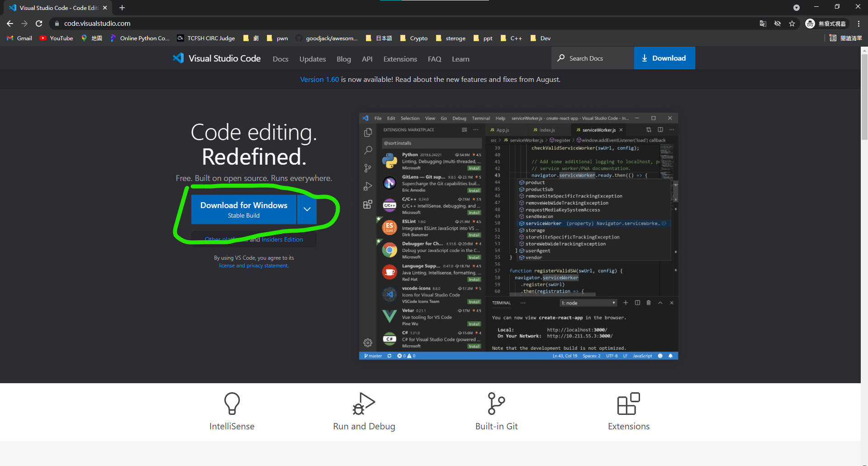Open the 閱讀清單 reading list

[x=846, y=38]
